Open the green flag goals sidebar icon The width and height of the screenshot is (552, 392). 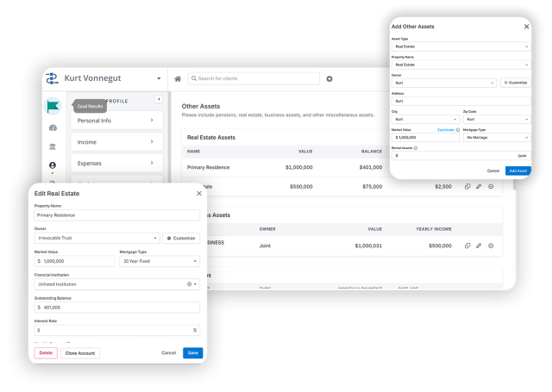[x=53, y=106]
